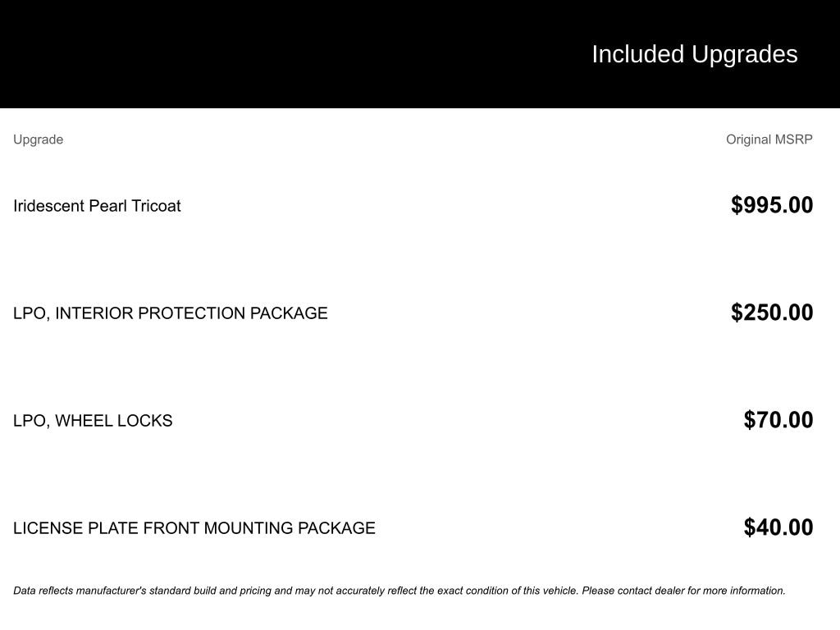Select the LPO, Wheel Locks upgrade
This screenshot has width=840, height=630.
pyautogui.click(x=93, y=421)
